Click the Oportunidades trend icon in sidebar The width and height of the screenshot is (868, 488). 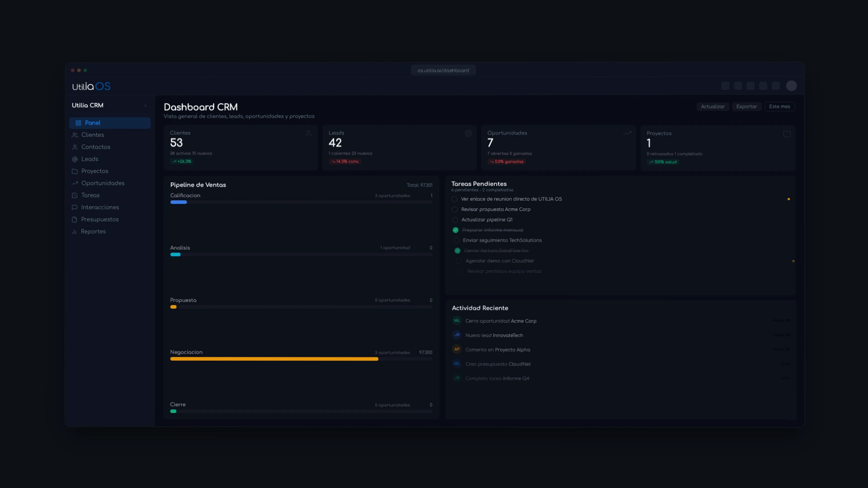(x=75, y=183)
